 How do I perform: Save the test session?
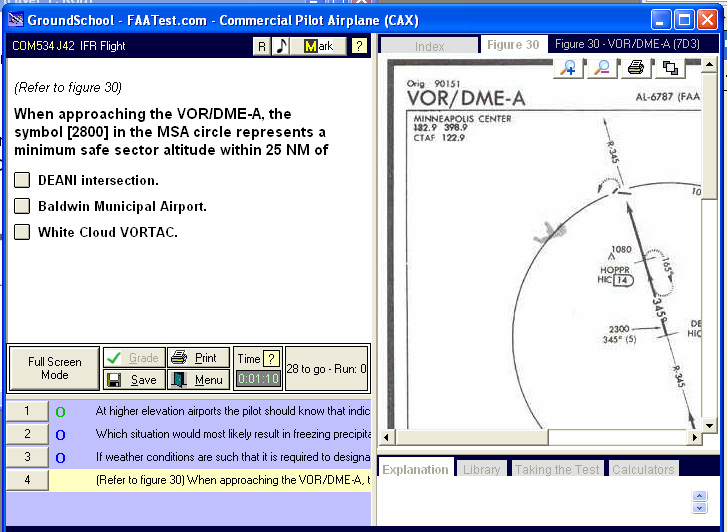pos(132,380)
